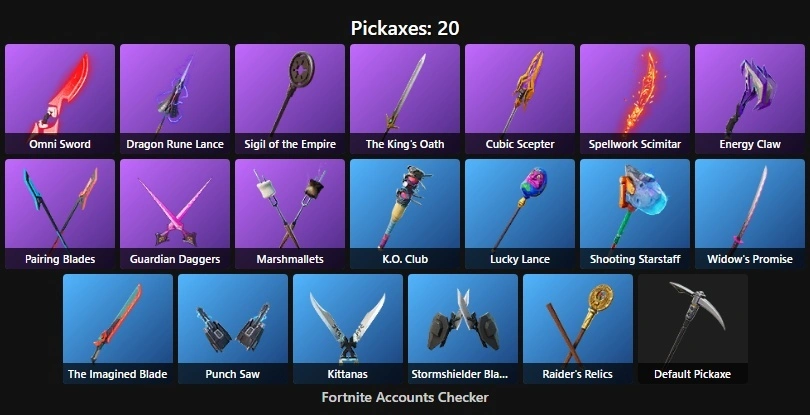Click the Cubic Scepter pickaxe icon
Screen dimensions: 810x415
coord(520,99)
